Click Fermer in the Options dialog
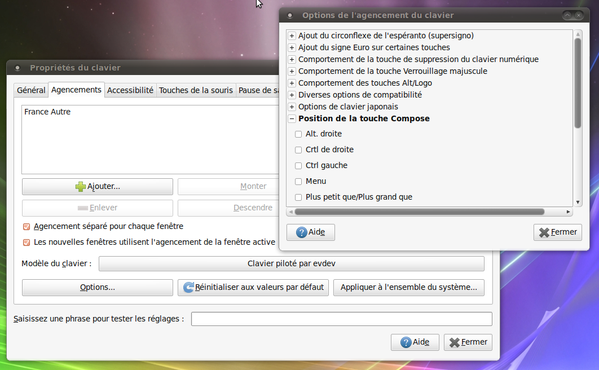Image resolution: width=599 pixels, height=370 pixels. pos(557,232)
